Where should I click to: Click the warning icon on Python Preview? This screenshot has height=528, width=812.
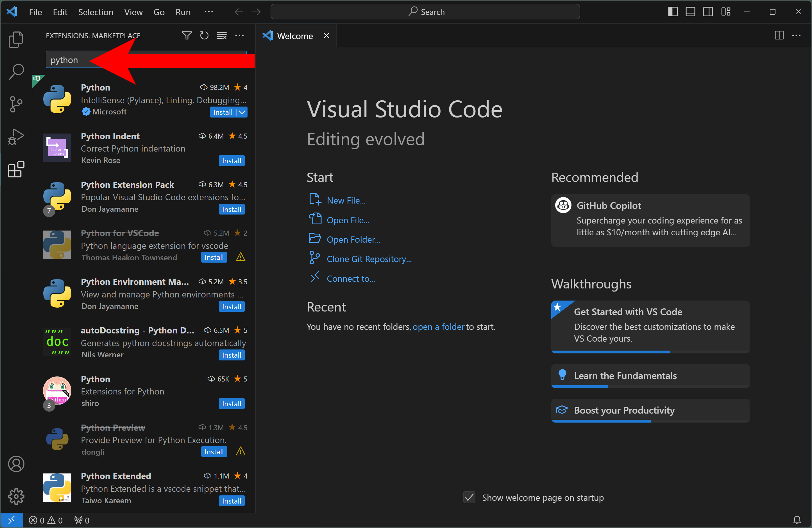pos(241,452)
